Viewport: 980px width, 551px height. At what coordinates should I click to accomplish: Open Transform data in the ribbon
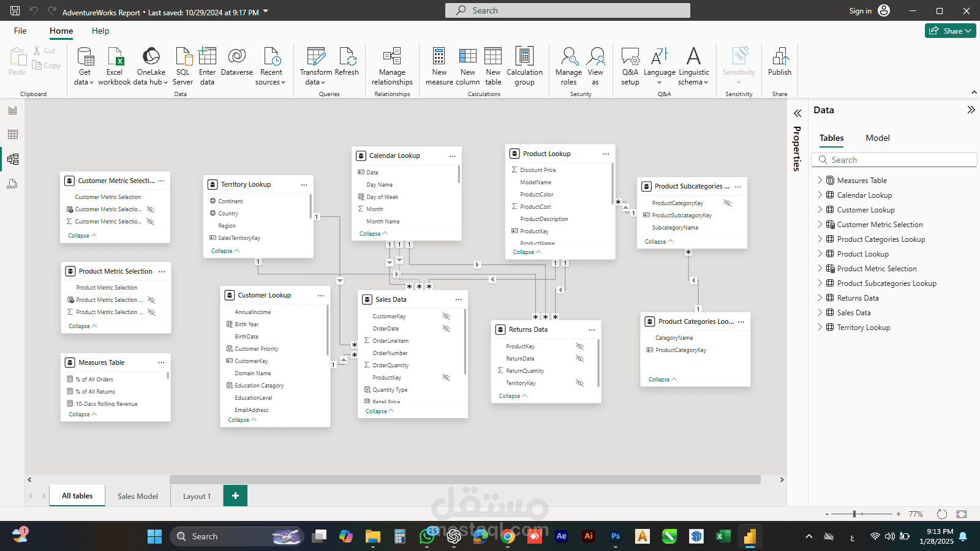(x=316, y=66)
